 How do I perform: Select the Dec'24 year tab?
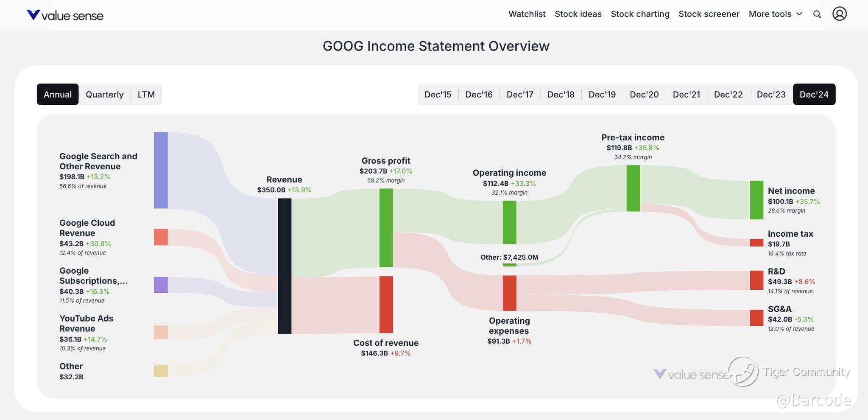point(814,94)
